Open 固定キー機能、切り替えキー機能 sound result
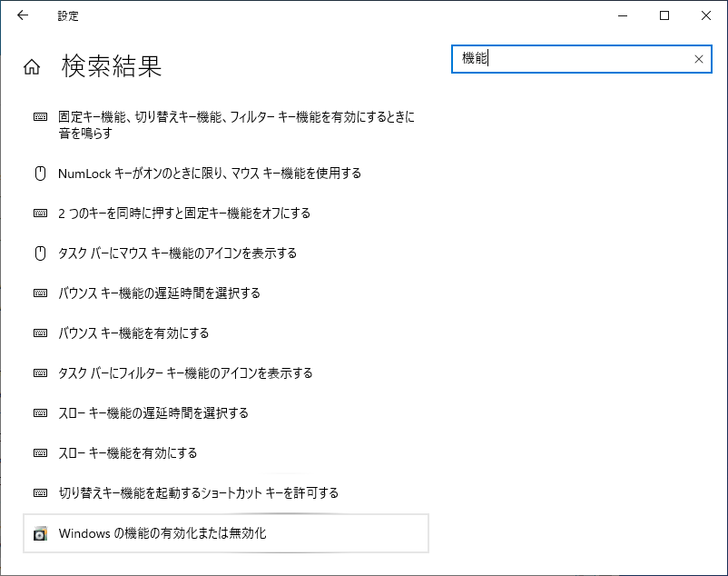Image resolution: width=728 pixels, height=576 pixels. pos(236,125)
